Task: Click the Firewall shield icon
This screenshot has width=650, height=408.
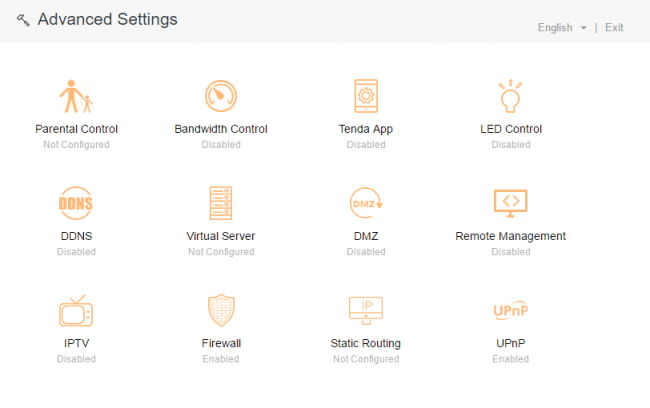Action: [221, 310]
